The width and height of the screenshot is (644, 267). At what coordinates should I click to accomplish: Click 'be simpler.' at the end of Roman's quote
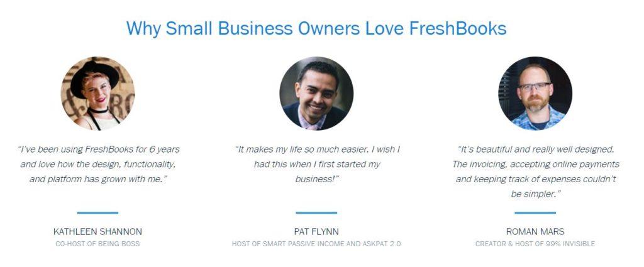(535, 194)
